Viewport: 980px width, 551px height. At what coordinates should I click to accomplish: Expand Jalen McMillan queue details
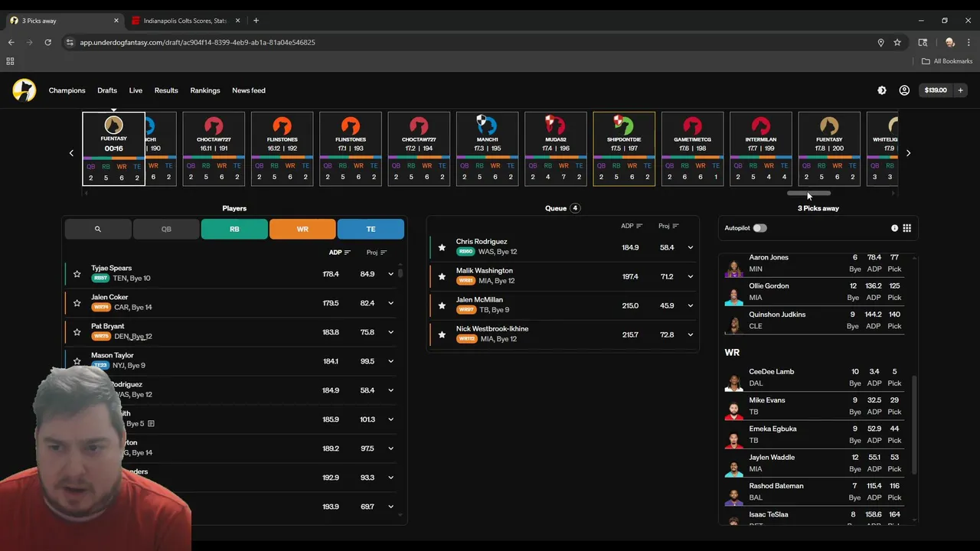coord(690,306)
